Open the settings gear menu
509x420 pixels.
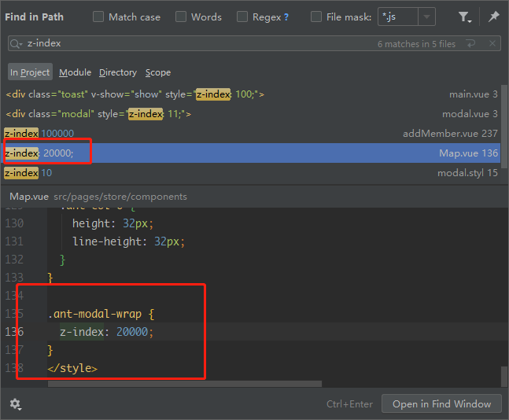click(x=15, y=404)
